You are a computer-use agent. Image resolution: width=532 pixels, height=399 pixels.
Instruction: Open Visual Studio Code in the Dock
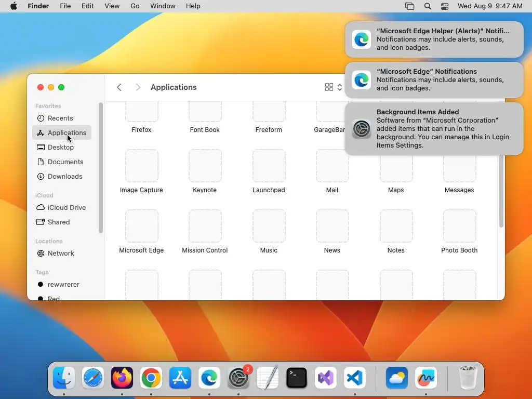355,378
